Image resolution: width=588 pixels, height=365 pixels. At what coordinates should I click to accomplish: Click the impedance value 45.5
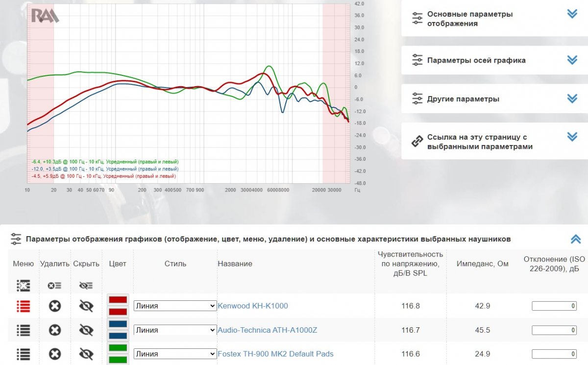(483, 330)
